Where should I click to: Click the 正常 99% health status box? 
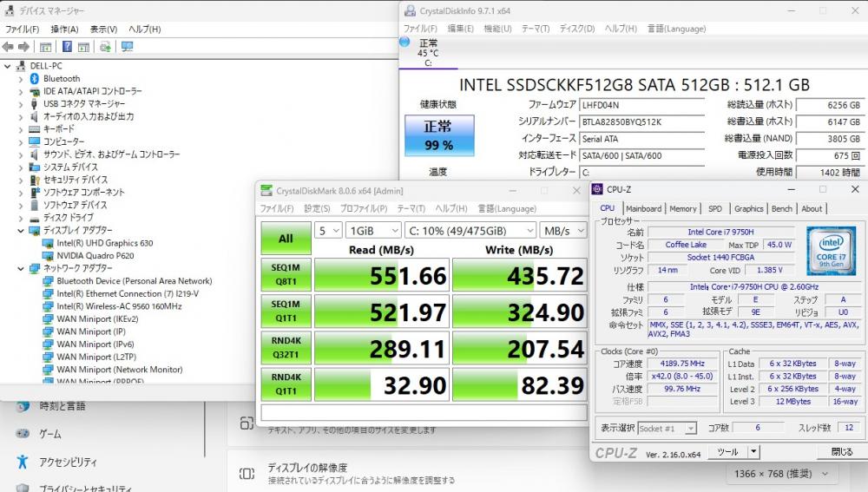tap(437, 135)
